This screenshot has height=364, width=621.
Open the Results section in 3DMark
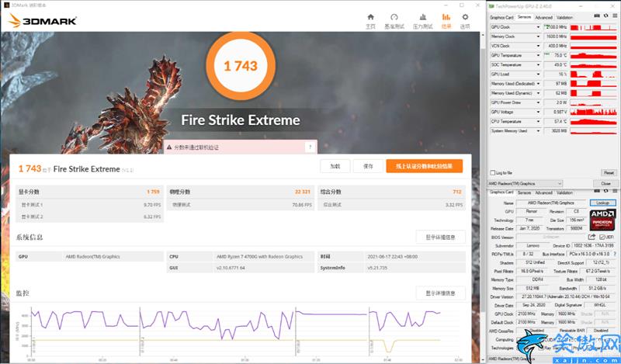pos(446,21)
